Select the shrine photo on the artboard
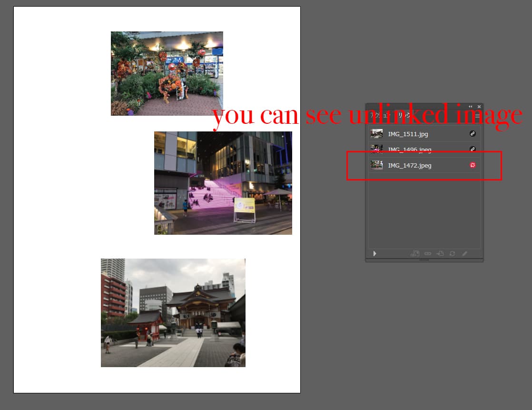 (x=173, y=313)
